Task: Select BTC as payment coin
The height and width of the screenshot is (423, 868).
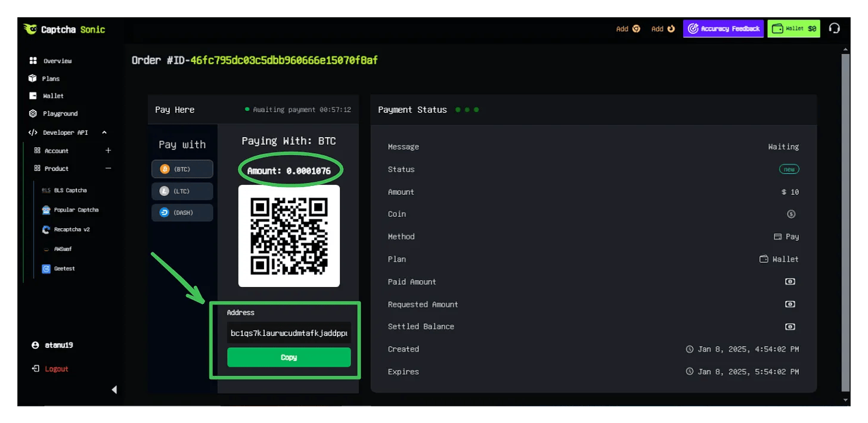Action: tap(182, 169)
